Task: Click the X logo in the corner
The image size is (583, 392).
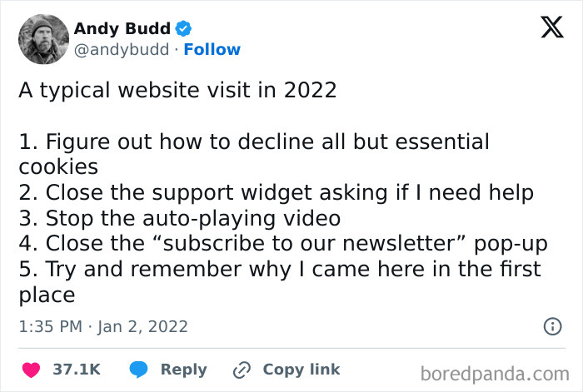Action: [x=552, y=27]
